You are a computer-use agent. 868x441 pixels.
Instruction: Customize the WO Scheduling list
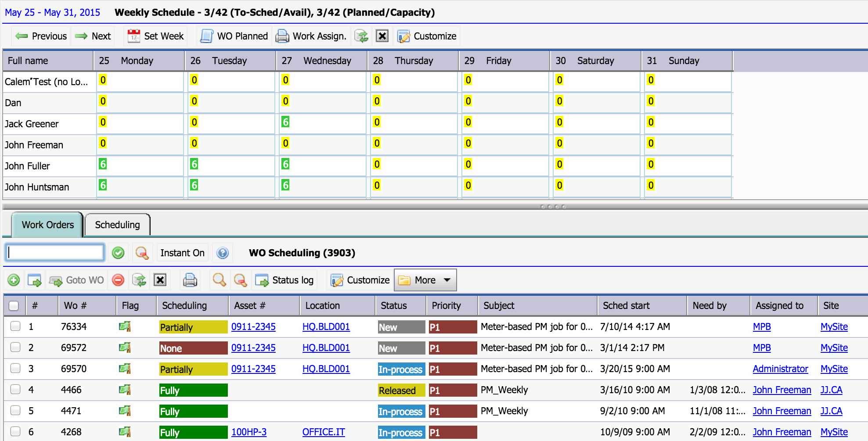pyautogui.click(x=360, y=280)
